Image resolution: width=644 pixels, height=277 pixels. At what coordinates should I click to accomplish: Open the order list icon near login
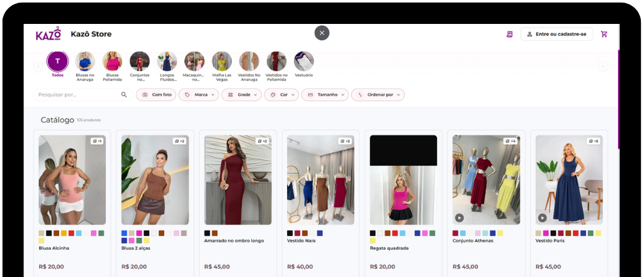[x=509, y=34]
